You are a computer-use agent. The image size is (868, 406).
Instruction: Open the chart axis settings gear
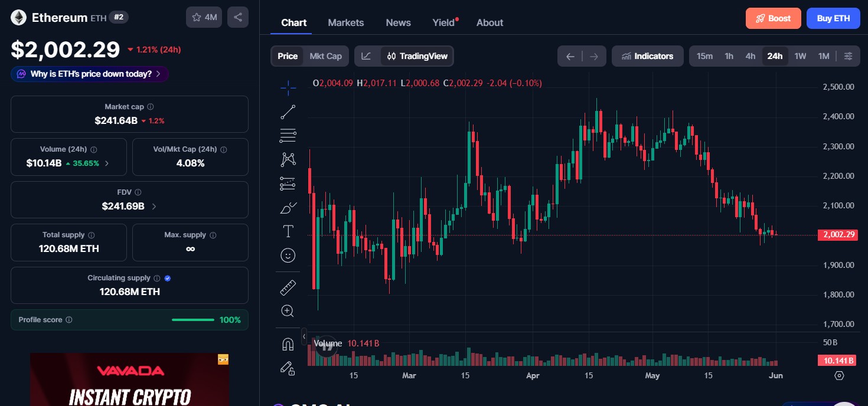click(839, 375)
